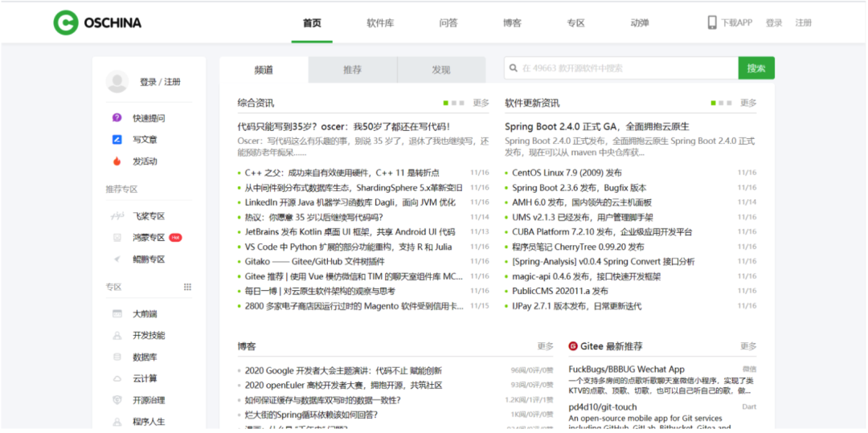Click the green 搜索 button
The height and width of the screenshot is (433, 868).
point(756,68)
